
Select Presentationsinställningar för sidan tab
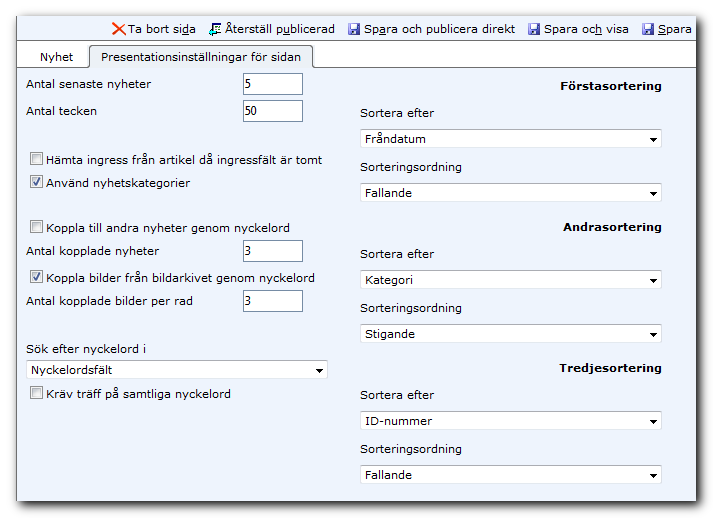(x=201, y=57)
